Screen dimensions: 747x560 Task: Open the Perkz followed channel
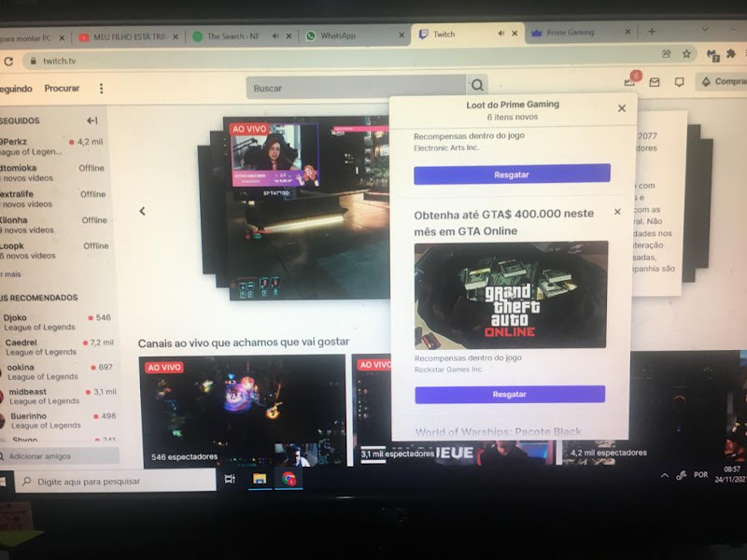pyautogui.click(x=52, y=147)
